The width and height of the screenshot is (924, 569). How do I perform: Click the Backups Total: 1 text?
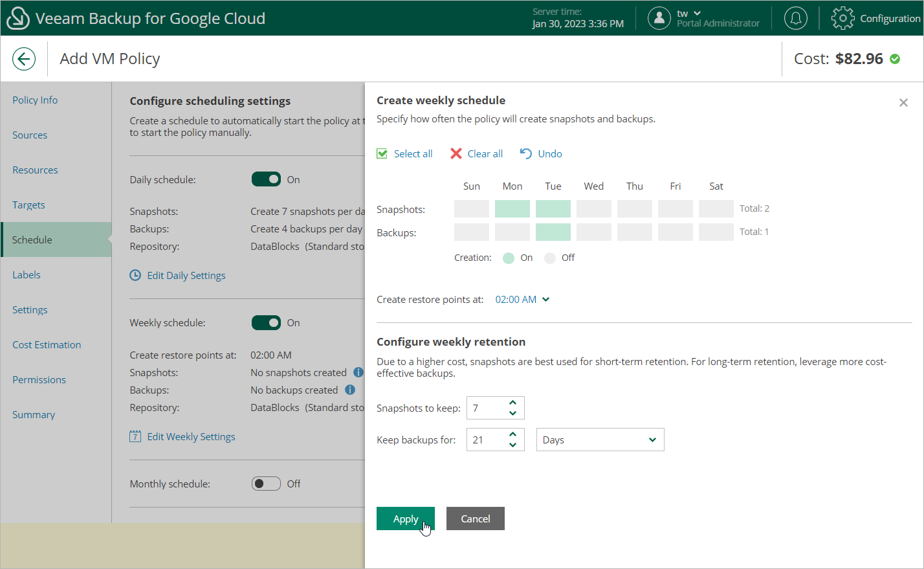pyautogui.click(x=754, y=232)
